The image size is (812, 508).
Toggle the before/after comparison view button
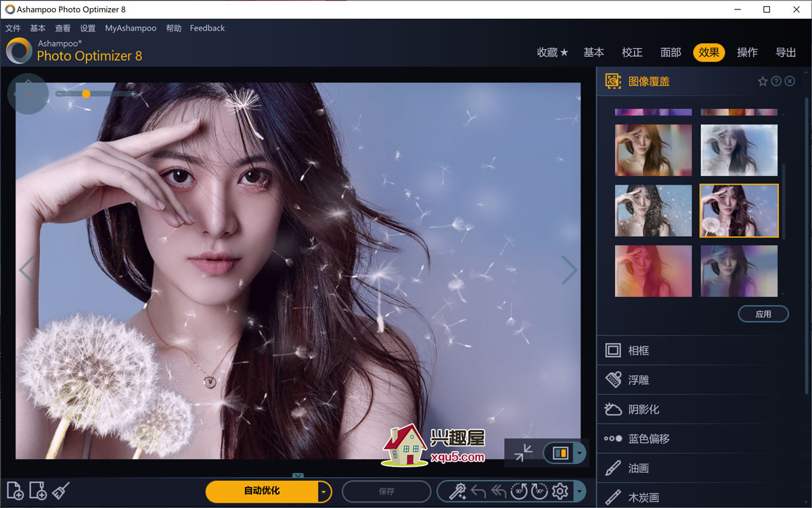coord(560,453)
